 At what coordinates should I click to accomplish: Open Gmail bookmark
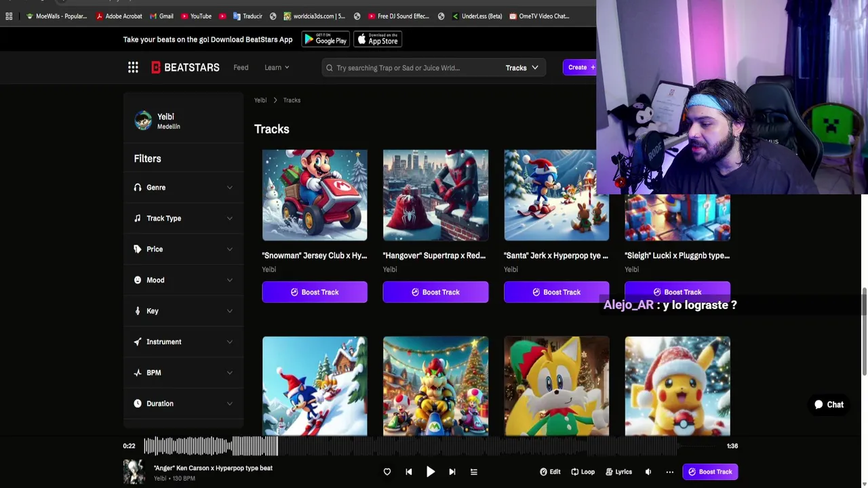[161, 16]
